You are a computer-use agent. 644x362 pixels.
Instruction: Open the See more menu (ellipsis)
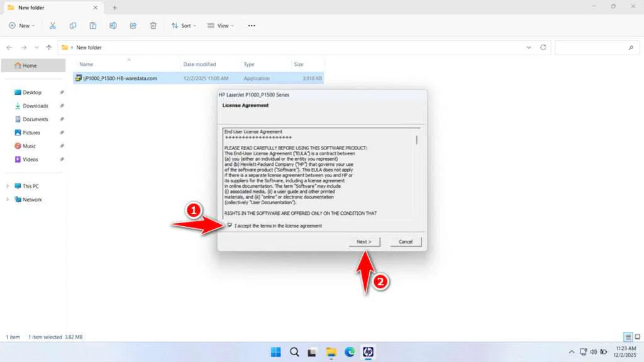[251, 25]
